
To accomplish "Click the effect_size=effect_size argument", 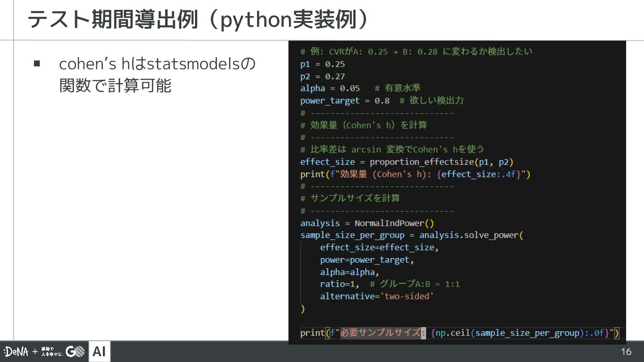I will click(x=379, y=247).
